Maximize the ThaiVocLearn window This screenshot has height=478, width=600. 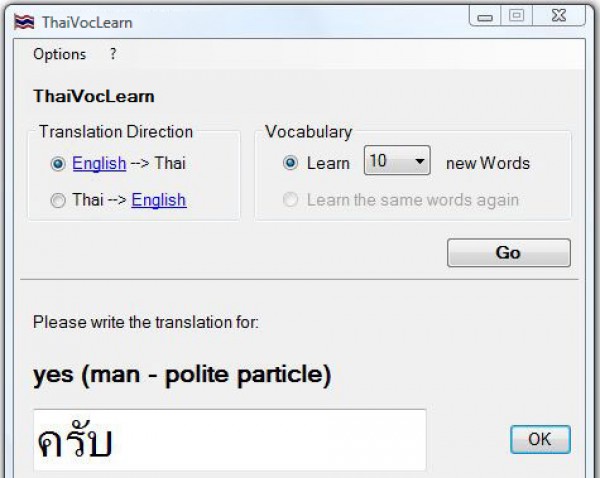516,16
